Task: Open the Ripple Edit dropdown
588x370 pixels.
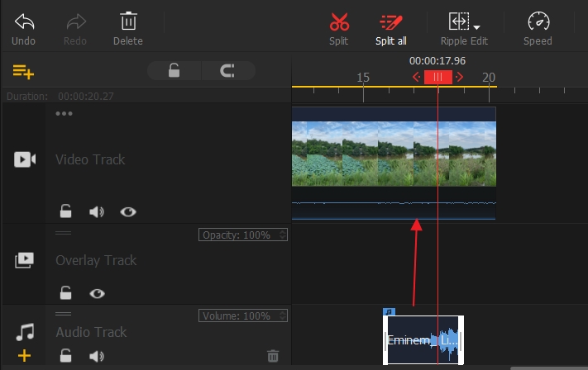Action: 476,27
